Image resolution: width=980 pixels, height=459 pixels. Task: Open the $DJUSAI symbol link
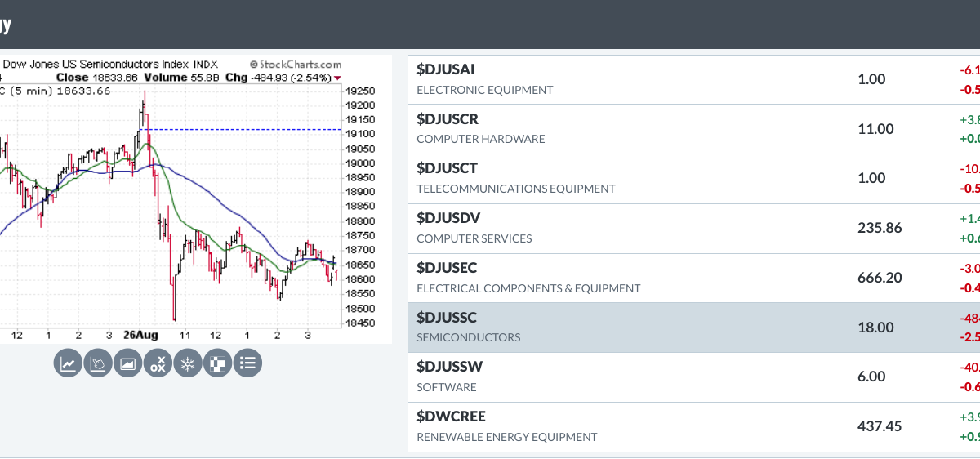tap(448, 69)
